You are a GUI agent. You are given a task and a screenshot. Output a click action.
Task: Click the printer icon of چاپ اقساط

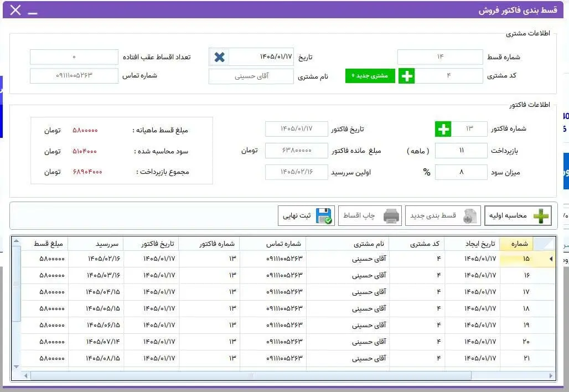[391, 216]
